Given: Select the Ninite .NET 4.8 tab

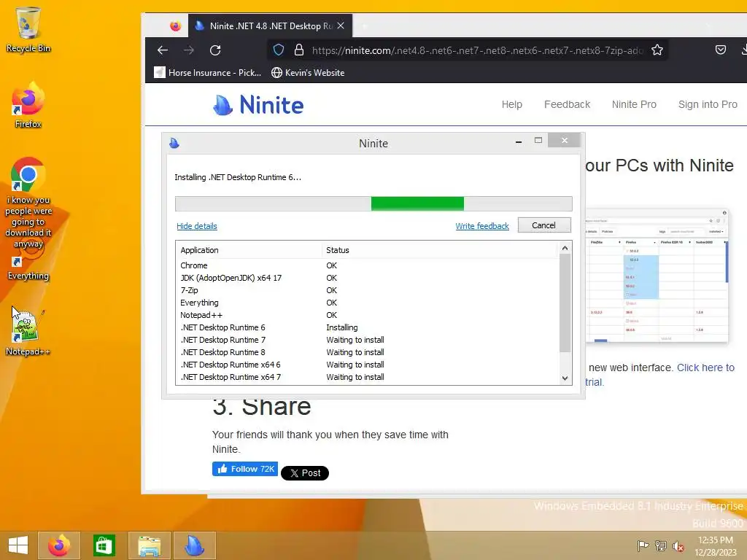Looking at the screenshot, I should pos(270,26).
